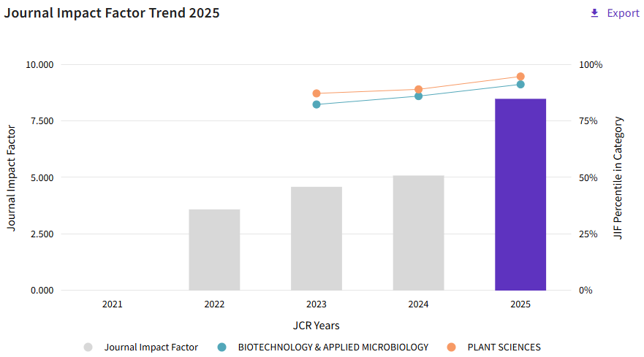Toggle Plant Sciences legend item
644x357 pixels.
[493, 348]
